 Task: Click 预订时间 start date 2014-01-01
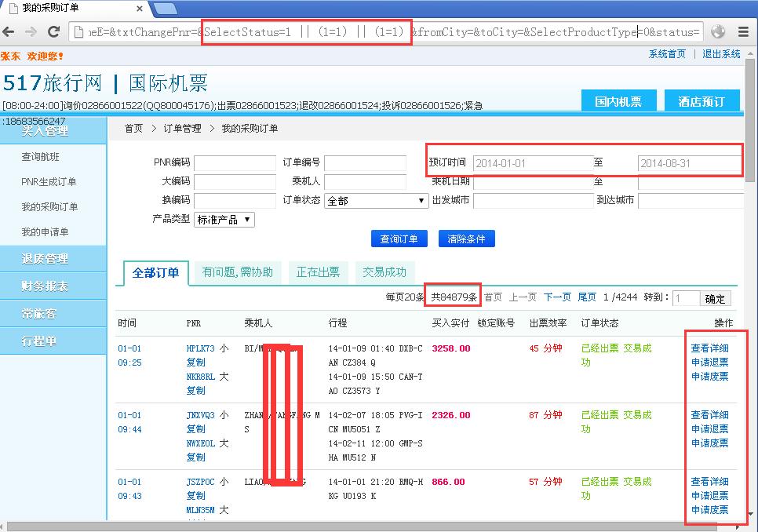pos(534,163)
